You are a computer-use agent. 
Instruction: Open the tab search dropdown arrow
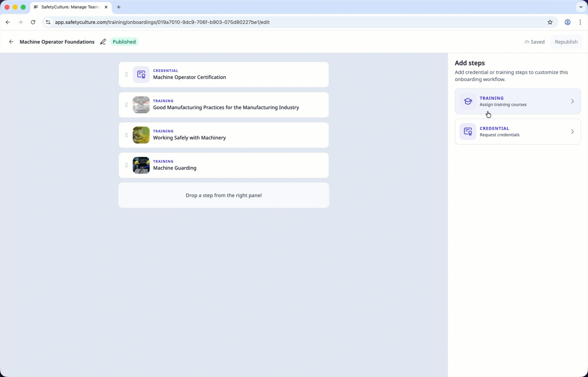[x=581, y=7]
